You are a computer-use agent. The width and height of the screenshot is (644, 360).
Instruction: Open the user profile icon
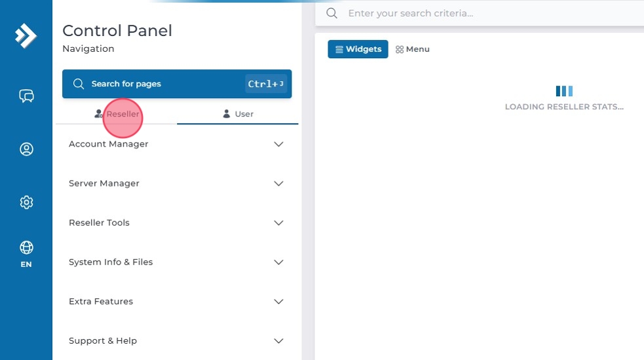coord(26,149)
